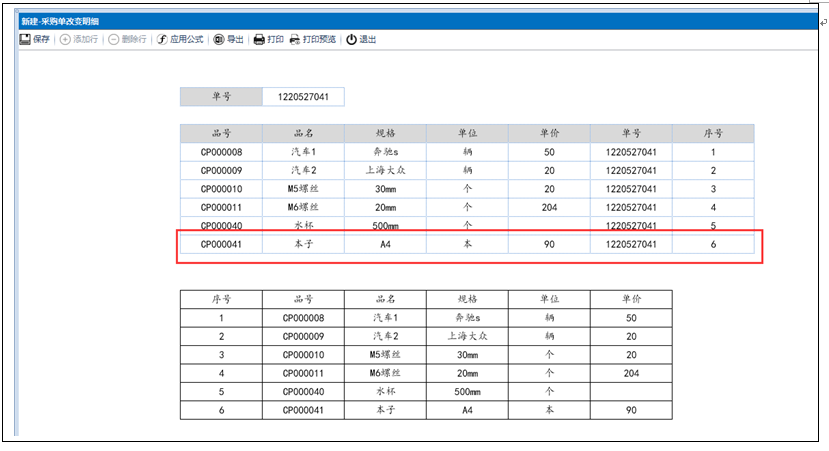Open 打印预览 (Print Preview)
Screen dimensions: 829x451
(295, 40)
